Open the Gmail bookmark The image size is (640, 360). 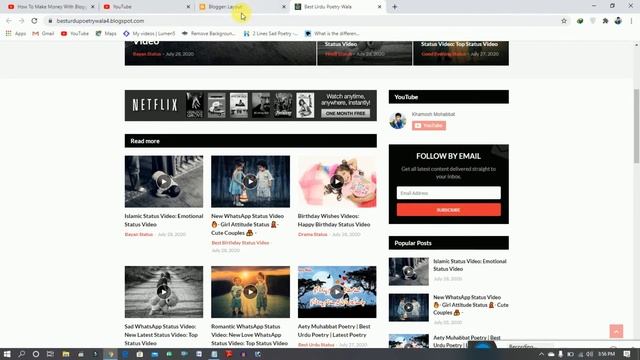coord(43,33)
